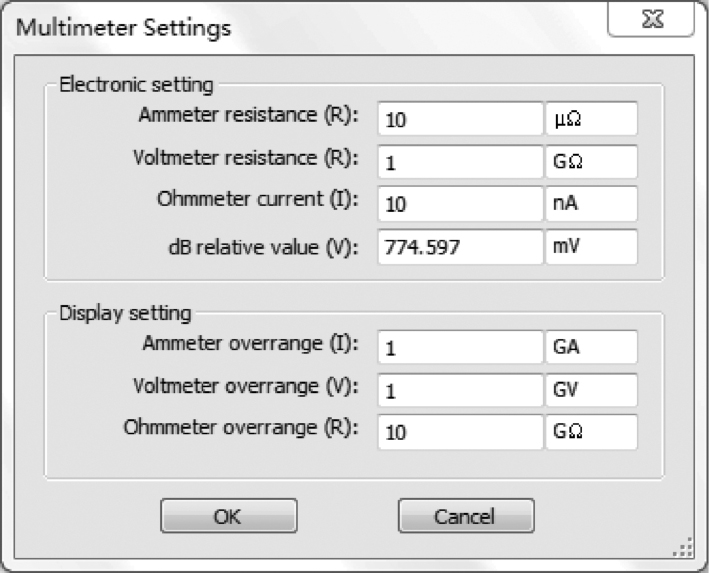Click the Voltmeter resistance value field
The image size is (709, 573).
pyautogui.click(x=461, y=161)
